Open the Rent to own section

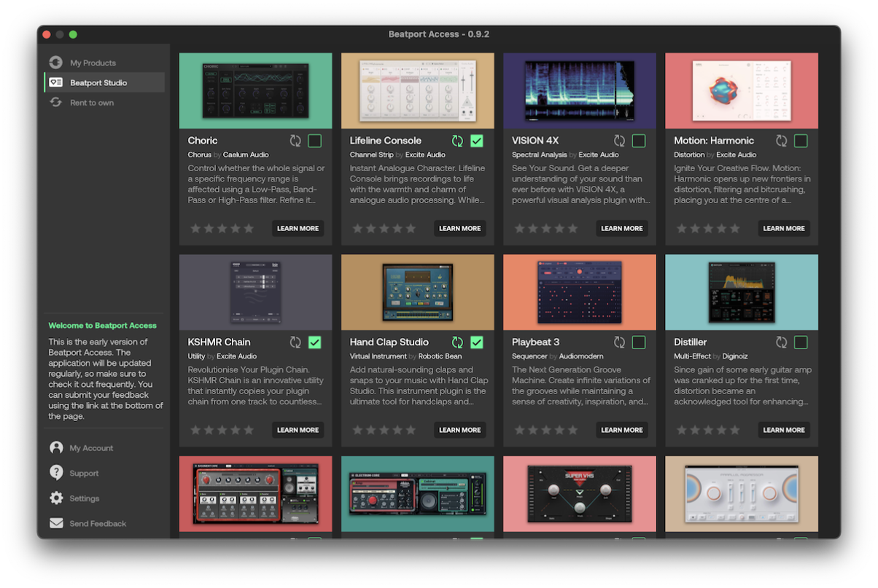tap(104, 103)
